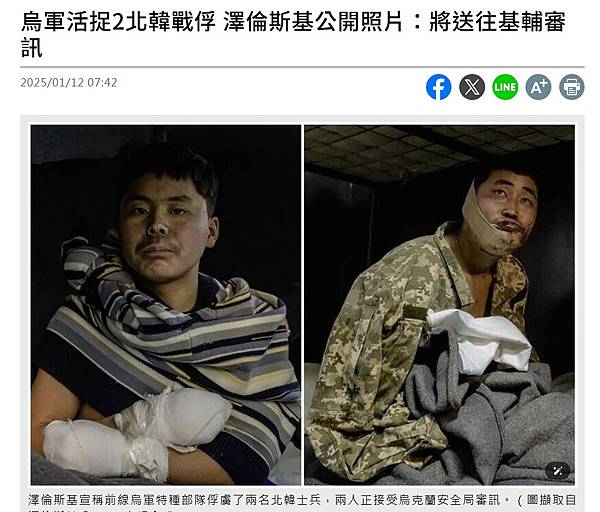
Task: Share the article to LINE
Action: click(x=505, y=87)
